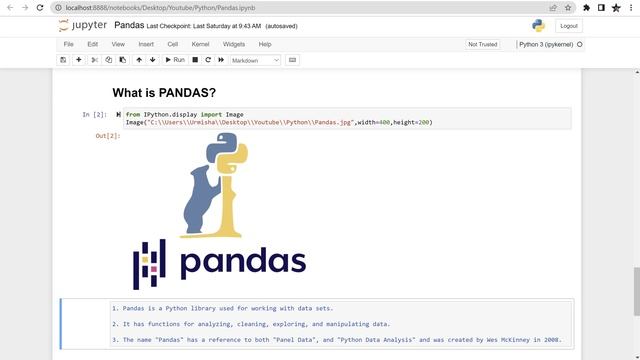Insert cell below with plus icon
This screenshot has height=360, width=640.
click(79, 60)
